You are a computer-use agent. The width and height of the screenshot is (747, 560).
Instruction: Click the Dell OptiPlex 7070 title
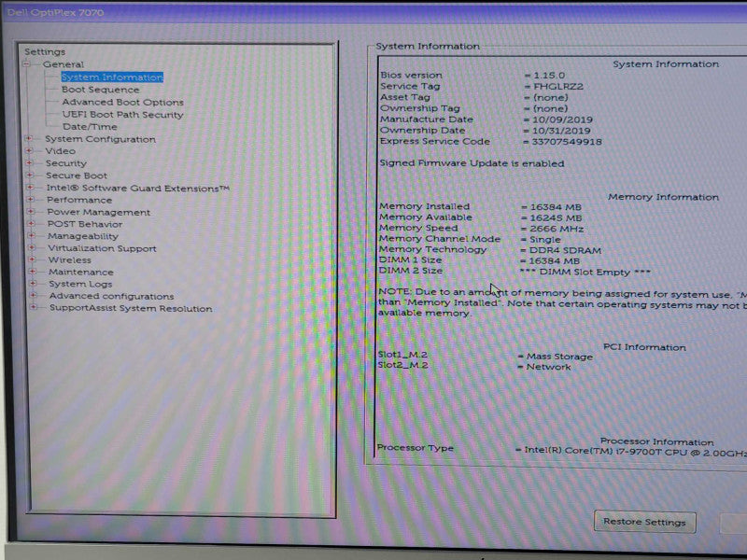(x=56, y=12)
